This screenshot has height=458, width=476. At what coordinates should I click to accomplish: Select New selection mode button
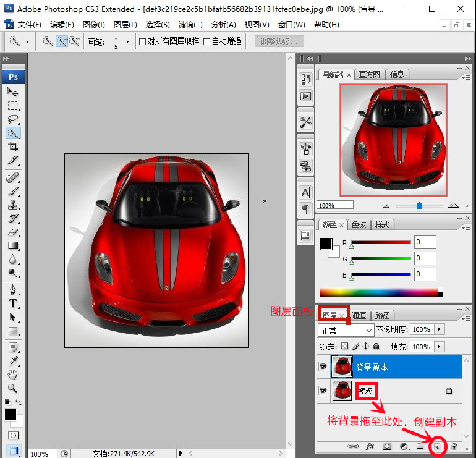48,41
